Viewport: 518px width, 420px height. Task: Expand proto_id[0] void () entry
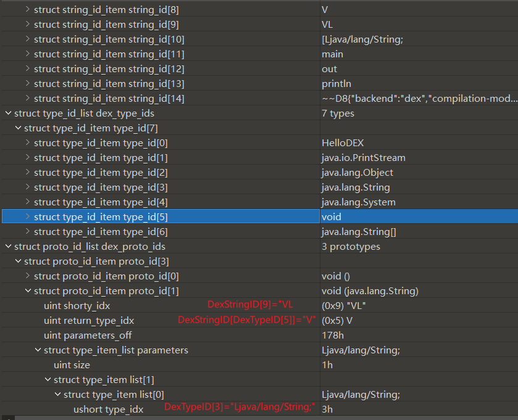click(x=28, y=276)
